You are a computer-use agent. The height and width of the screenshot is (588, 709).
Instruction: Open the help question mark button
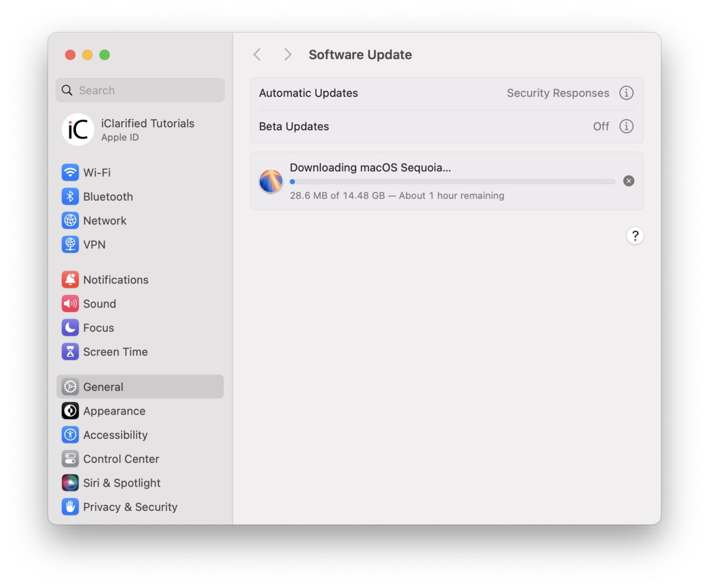pyautogui.click(x=635, y=236)
